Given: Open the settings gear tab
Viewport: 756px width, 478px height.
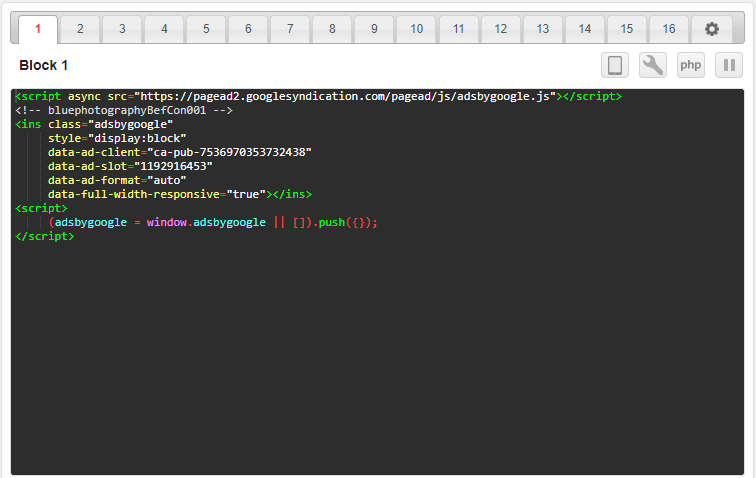Looking at the screenshot, I should click(x=711, y=29).
